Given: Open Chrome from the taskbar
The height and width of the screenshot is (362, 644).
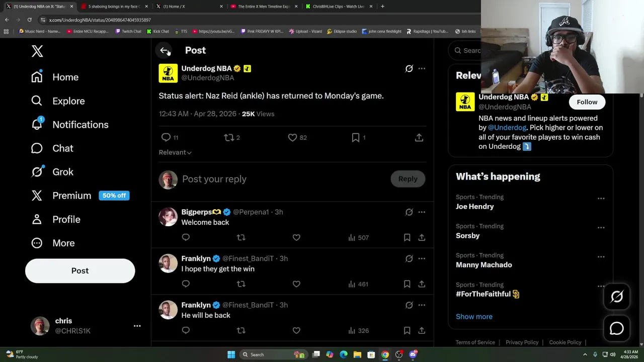Looking at the screenshot, I should tap(385, 354).
